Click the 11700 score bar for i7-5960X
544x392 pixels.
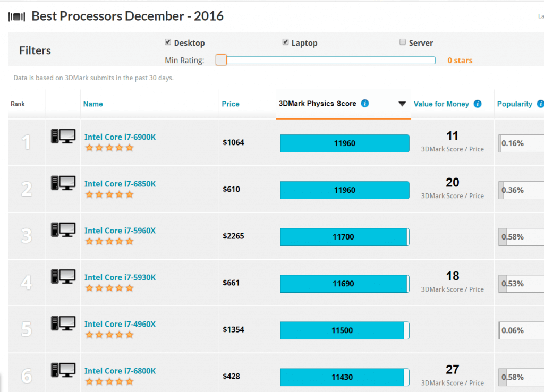point(344,237)
